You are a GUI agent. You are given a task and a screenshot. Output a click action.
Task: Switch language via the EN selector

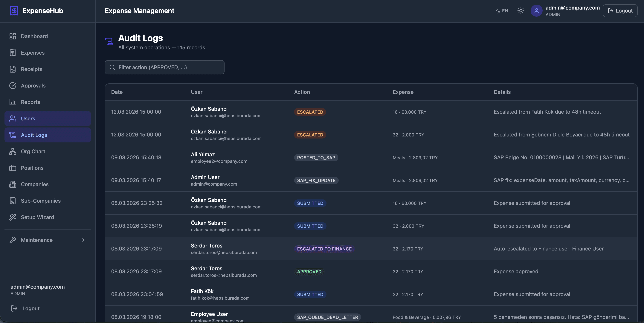501,11
